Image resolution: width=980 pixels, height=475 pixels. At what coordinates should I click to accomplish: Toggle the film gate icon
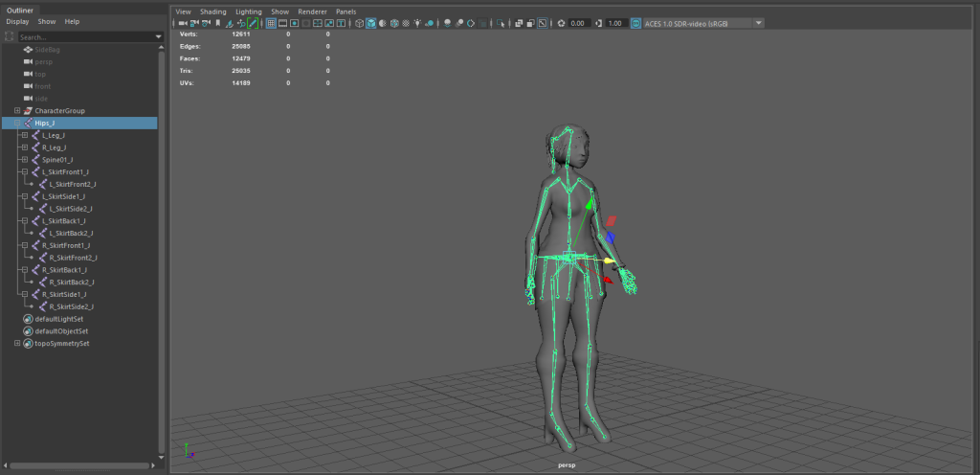[x=282, y=23]
